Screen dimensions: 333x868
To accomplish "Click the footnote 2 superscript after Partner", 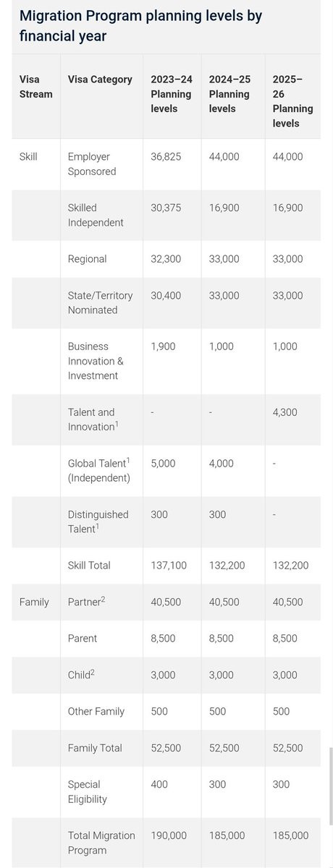I will point(103,599).
